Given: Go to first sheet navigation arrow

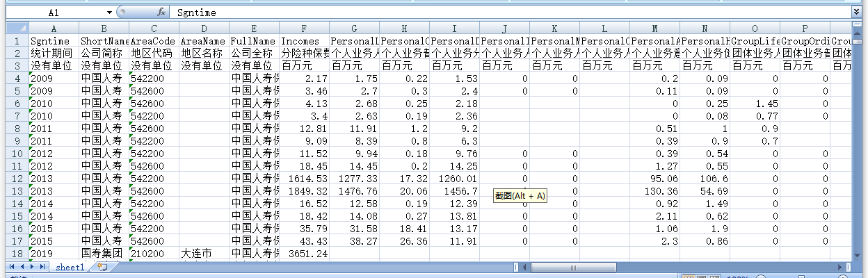Looking at the screenshot, I should point(12,267).
